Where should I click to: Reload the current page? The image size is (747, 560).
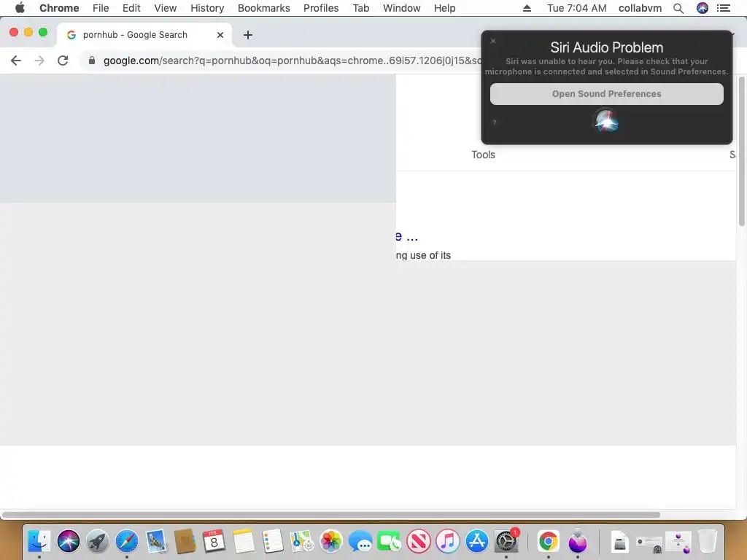[x=63, y=61]
